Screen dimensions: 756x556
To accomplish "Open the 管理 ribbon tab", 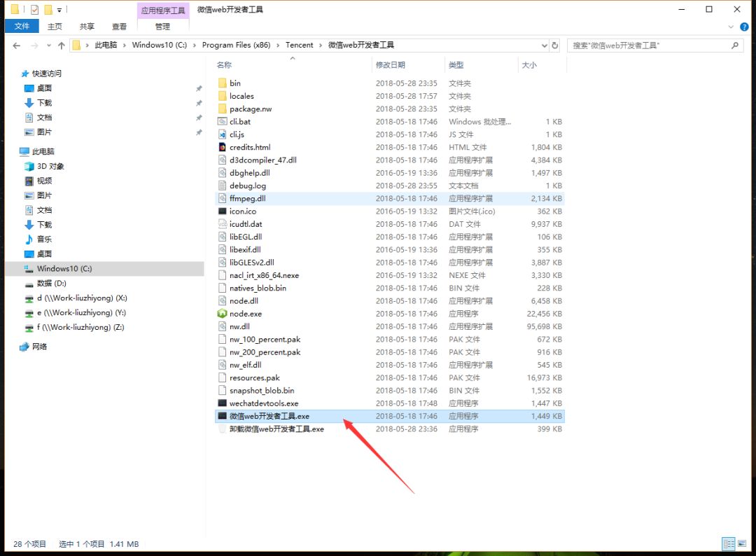I will (162, 27).
